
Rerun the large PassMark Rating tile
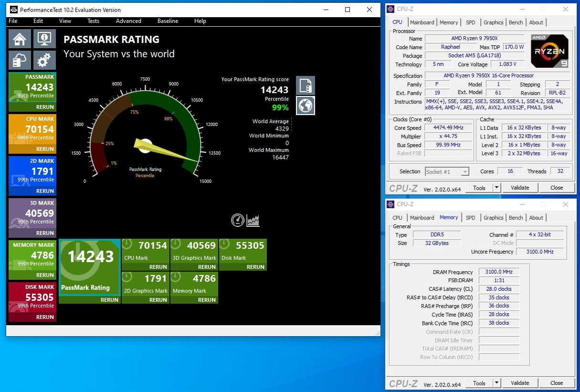coord(109,300)
